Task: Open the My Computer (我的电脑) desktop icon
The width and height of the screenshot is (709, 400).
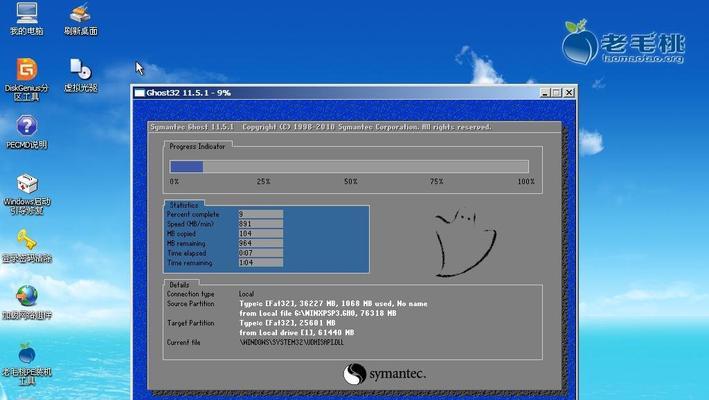Action: click(27, 18)
